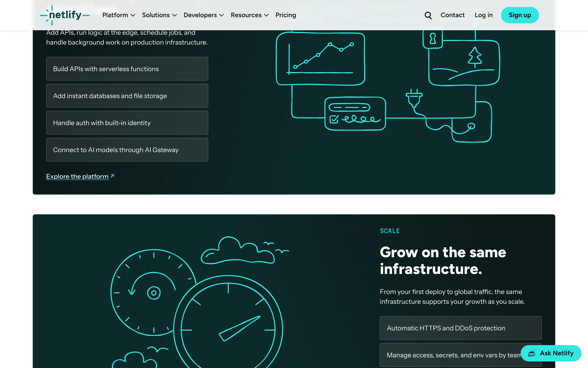Open the Resources dropdown
588x368 pixels.
pos(249,15)
